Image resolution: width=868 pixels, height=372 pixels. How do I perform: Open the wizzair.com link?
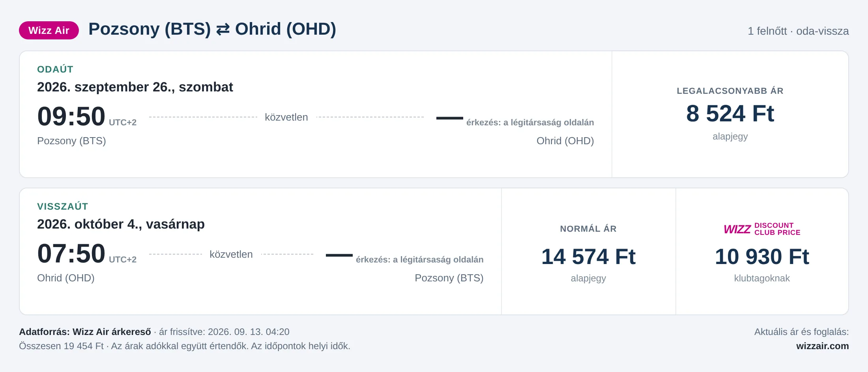tap(823, 346)
